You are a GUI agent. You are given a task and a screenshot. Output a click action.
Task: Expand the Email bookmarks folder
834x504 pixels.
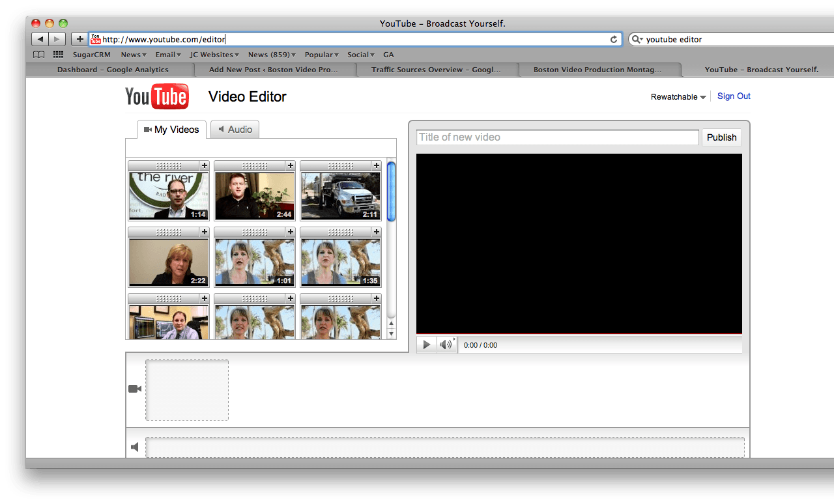click(168, 55)
